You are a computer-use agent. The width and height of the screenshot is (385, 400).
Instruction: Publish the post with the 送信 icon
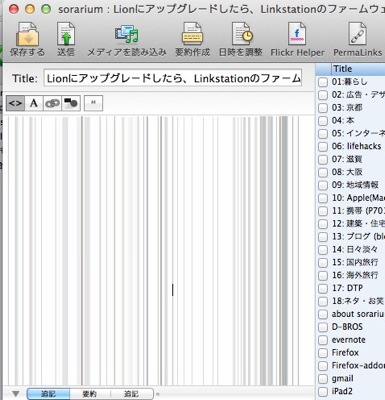(x=66, y=34)
